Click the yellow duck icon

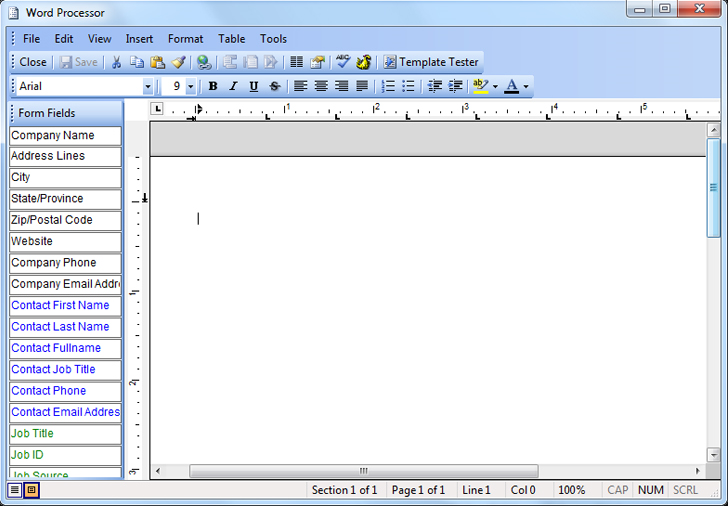[364, 62]
